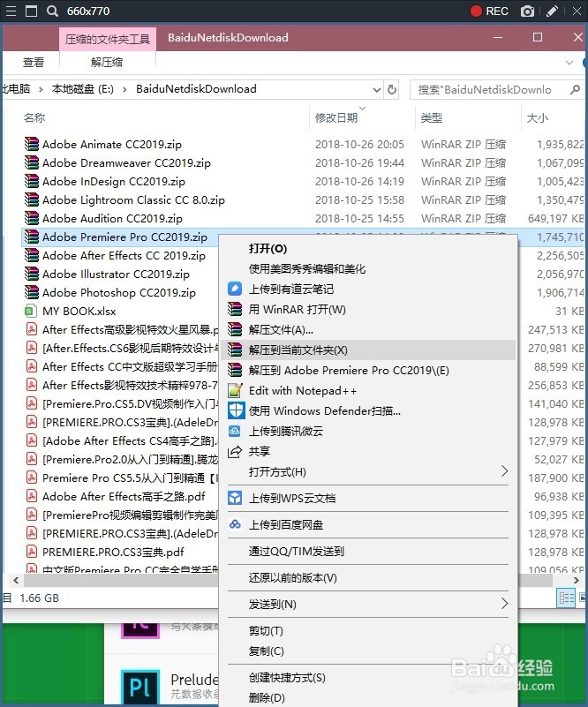
Task: Select Adobe Lightroom Classic CC 8.0.zip file
Action: click(x=133, y=199)
